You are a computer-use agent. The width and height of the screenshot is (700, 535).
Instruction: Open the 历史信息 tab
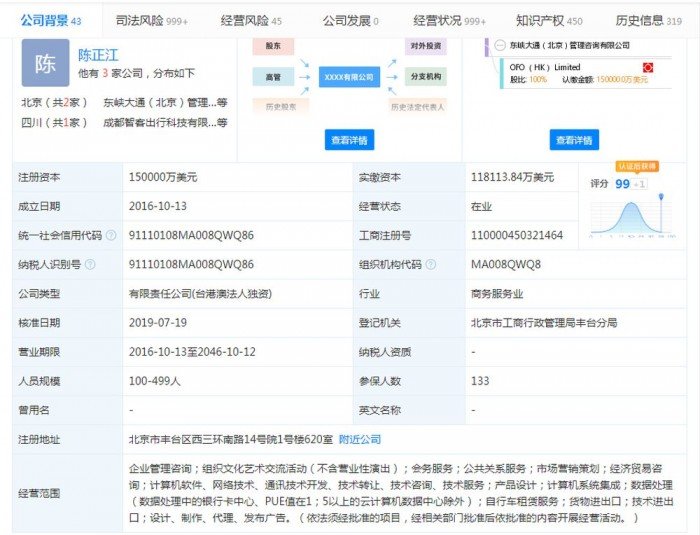(648, 21)
